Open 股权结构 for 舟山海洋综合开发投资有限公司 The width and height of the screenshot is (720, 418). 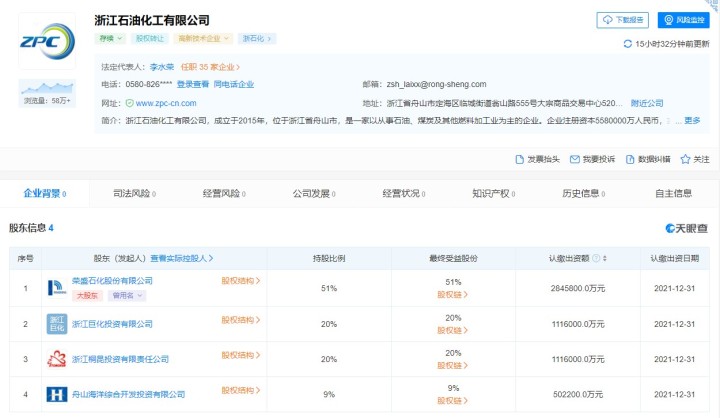(x=241, y=390)
